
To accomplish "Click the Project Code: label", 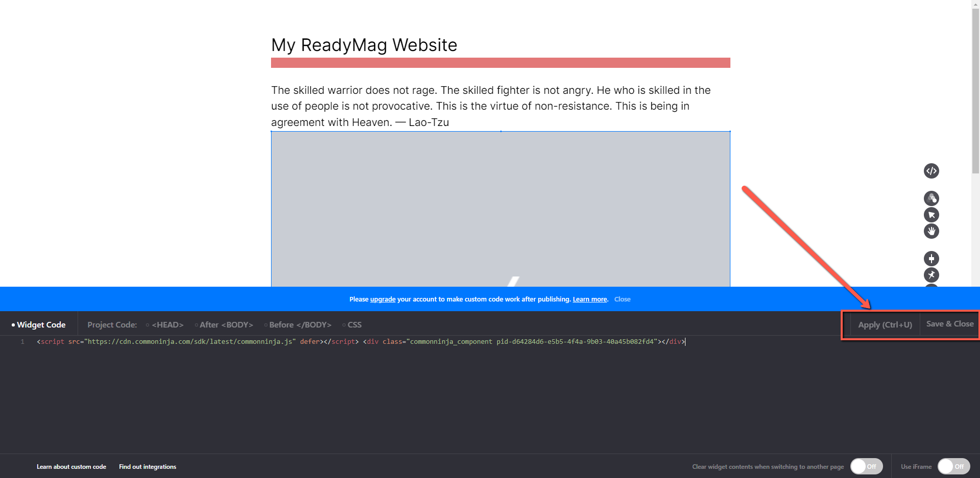I will point(112,324).
